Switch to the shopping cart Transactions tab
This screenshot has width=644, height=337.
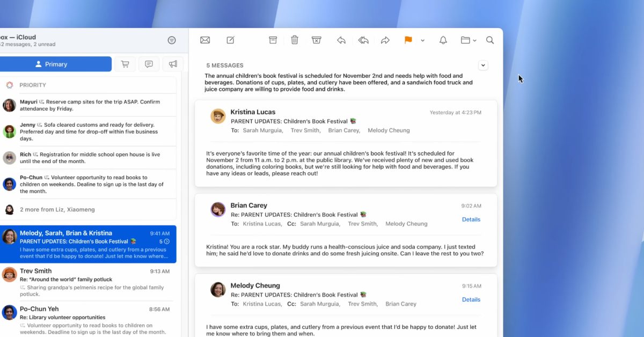[x=125, y=64]
